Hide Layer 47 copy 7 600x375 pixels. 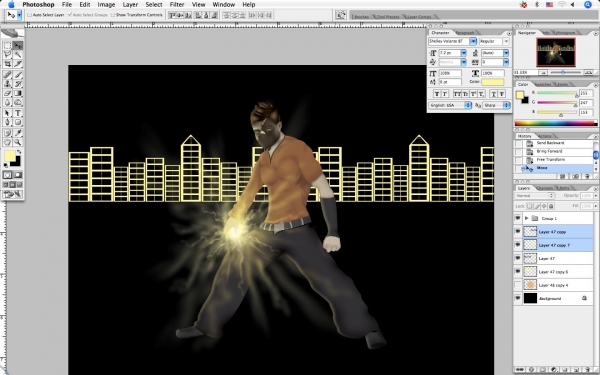tap(518, 245)
